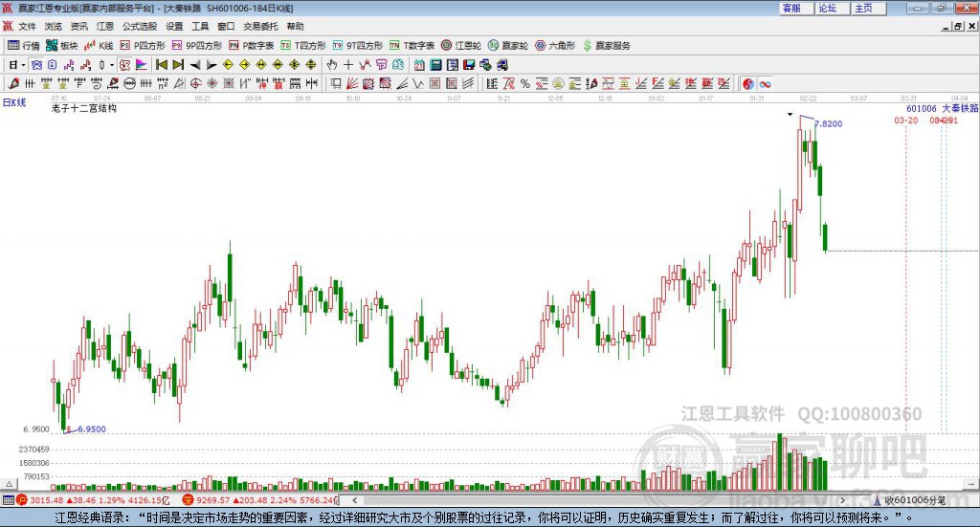
Task: Open the P数字表 tool
Action: point(252,46)
